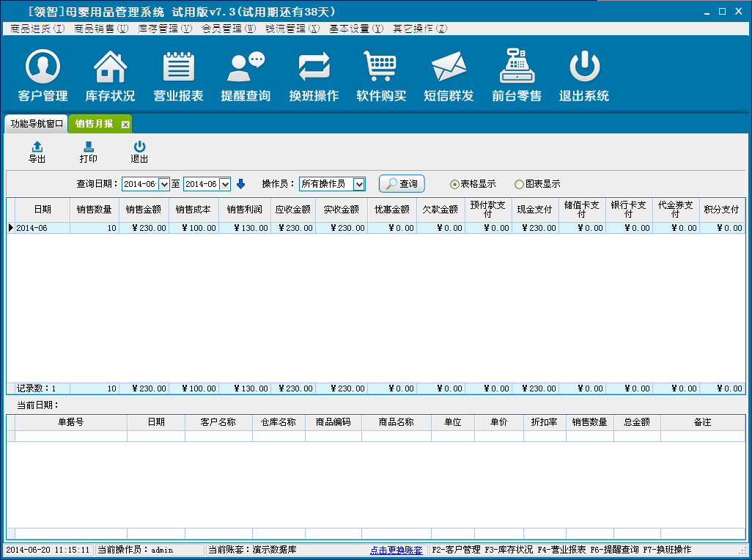Viewport: 752px width, 560px height.
Task: Click the 退出系统 power icon
Action: (x=584, y=67)
